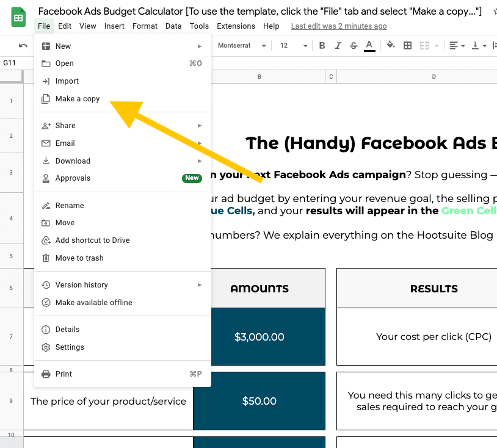Screen dimensions: 497x448
Task: Expand the Download submenu
Action: click(x=73, y=161)
